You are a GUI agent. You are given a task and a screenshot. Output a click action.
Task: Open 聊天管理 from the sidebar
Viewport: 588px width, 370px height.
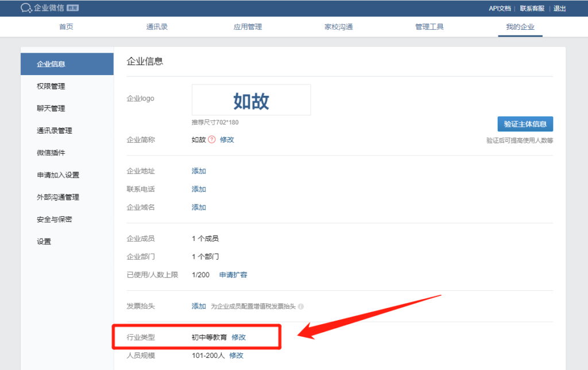click(51, 108)
